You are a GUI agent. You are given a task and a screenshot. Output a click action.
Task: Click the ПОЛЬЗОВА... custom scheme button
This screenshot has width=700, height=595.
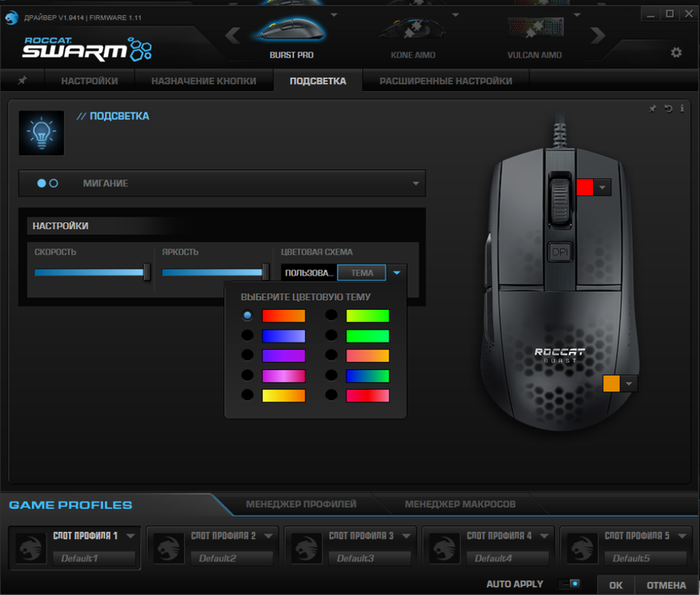click(x=309, y=273)
